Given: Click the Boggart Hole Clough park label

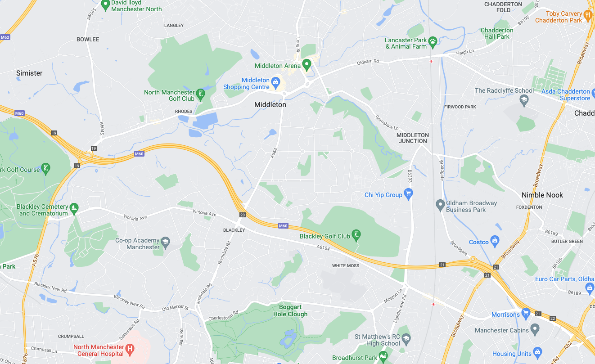Looking at the screenshot, I should coord(290,311).
